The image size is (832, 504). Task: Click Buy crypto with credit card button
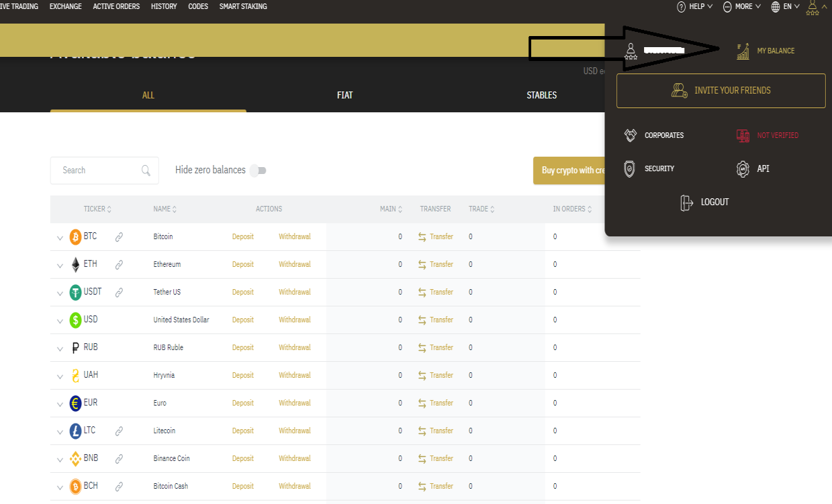click(x=569, y=171)
